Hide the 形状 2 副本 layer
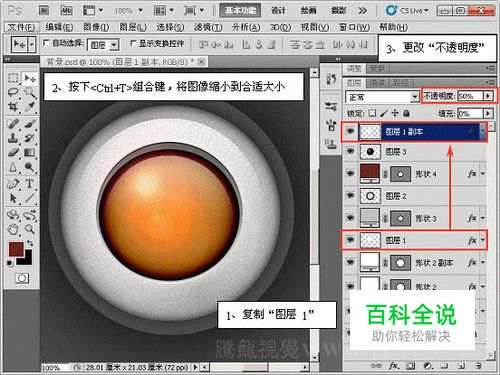Screen dimensions: 500x375 tap(350, 262)
